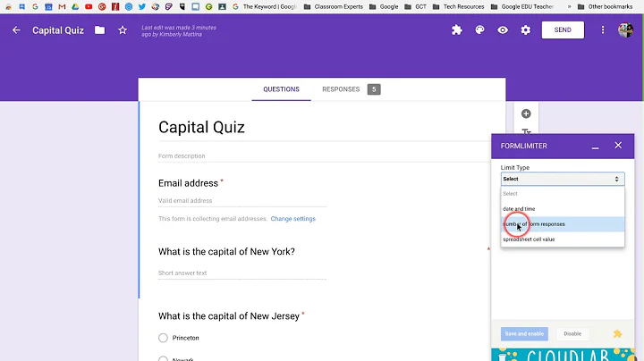Open the Google Classroom bookmark icon
This screenshot has width=644, height=361.
tap(222, 6)
